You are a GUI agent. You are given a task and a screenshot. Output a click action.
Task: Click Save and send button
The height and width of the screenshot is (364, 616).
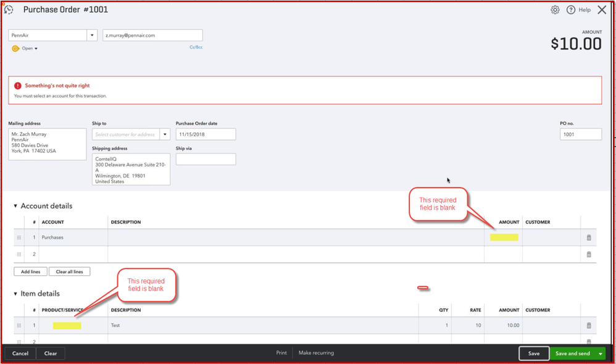coord(573,354)
